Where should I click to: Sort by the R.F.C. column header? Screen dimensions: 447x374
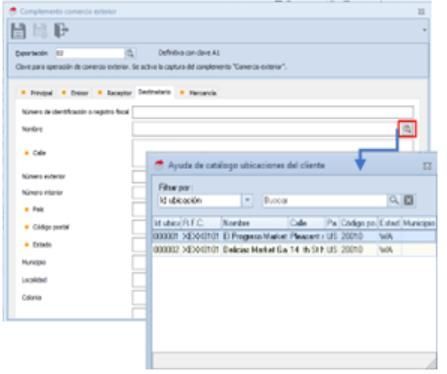(201, 223)
